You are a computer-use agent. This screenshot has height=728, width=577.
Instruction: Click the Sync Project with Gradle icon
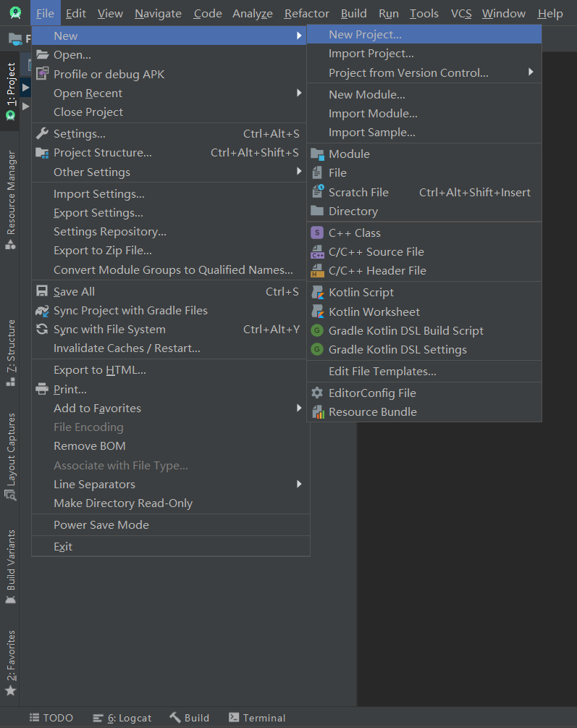[x=42, y=311]
